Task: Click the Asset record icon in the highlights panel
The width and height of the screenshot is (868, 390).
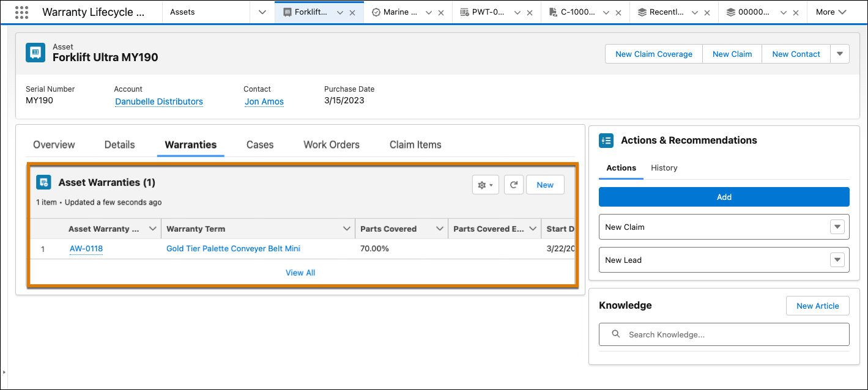Action: [x=35, y=53]
